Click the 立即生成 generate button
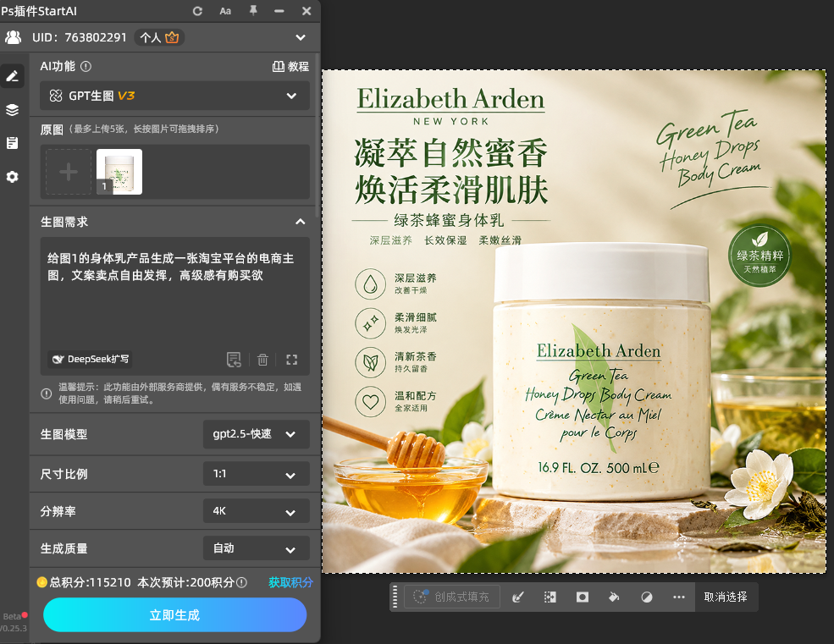 [x=174, y=614]
